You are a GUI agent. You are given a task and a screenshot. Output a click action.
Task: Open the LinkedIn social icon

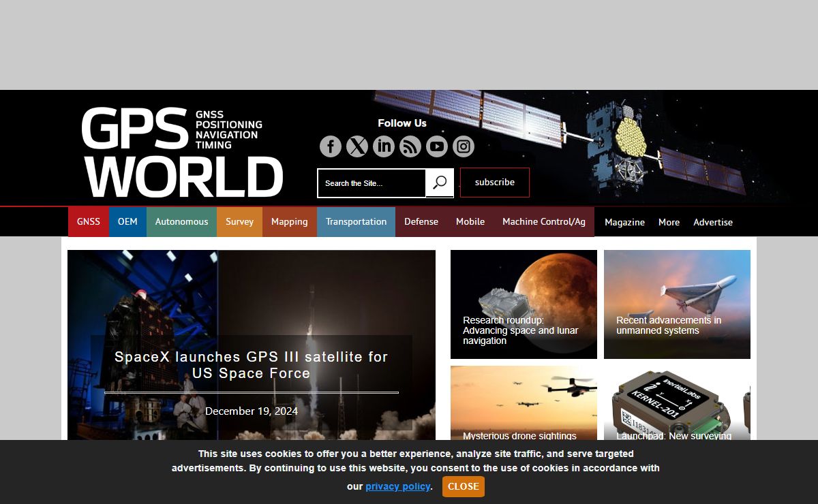coord(384,146)
